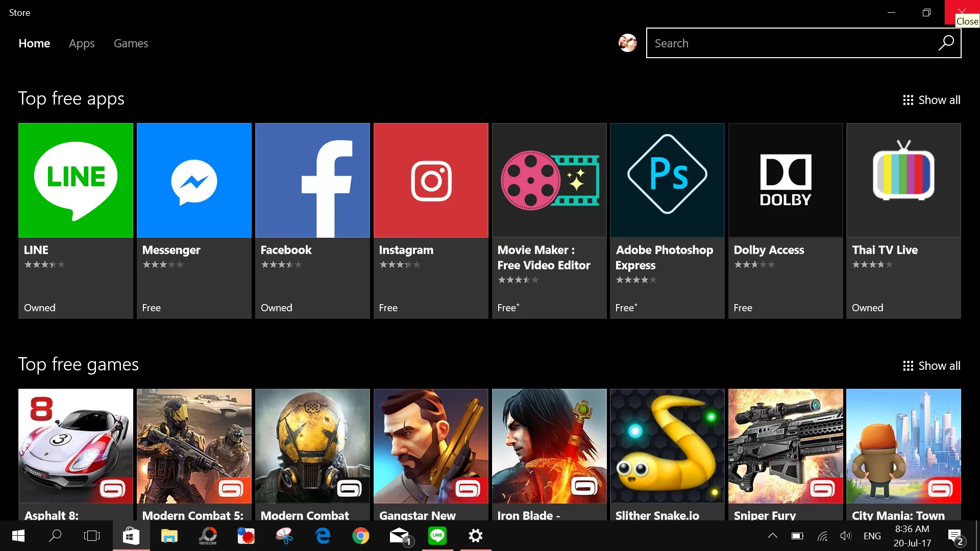The height and width of the screenshot is (551, 980).
Task: Open the Iron Blade game tile
Action: [549, 454]
